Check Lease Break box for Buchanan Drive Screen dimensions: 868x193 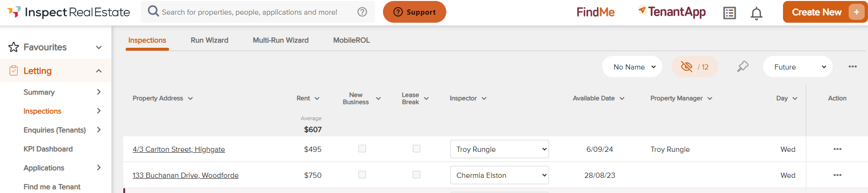point(417,175)
